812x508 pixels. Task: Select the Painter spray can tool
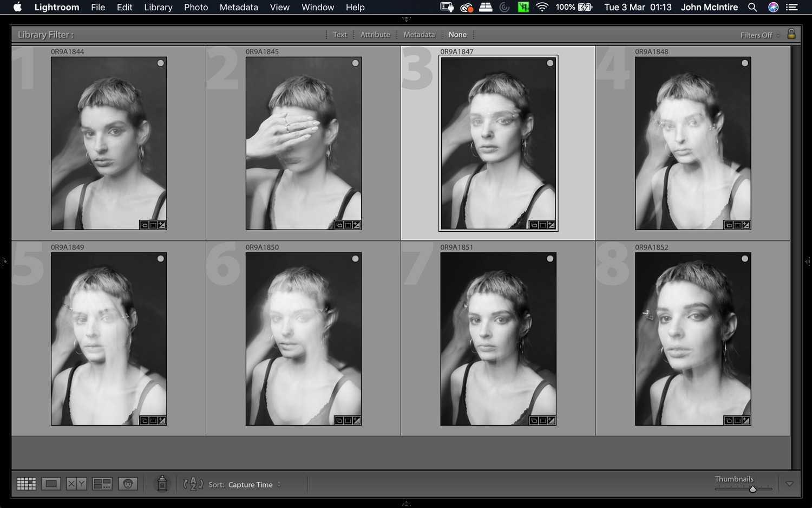(x=162, y=483)
